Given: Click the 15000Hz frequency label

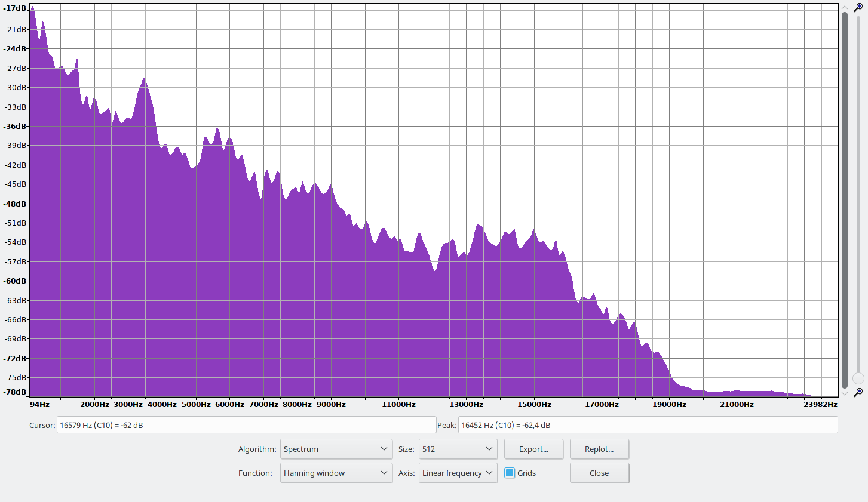Looking at the screenshot, I should [x=534, y=404].
